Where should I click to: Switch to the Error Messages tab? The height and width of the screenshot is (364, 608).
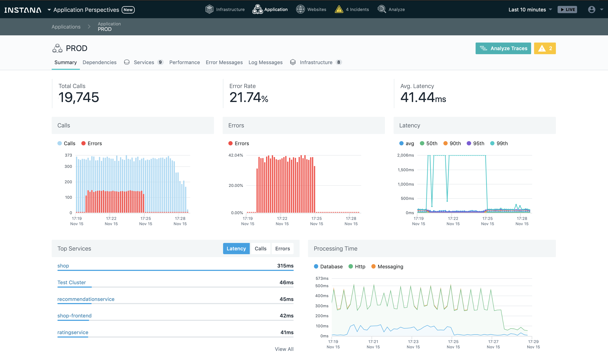[224, 62]
